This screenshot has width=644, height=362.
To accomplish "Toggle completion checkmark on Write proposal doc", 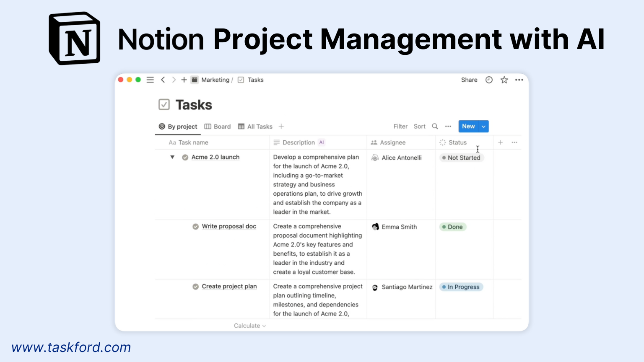I will tap(195, 226).
